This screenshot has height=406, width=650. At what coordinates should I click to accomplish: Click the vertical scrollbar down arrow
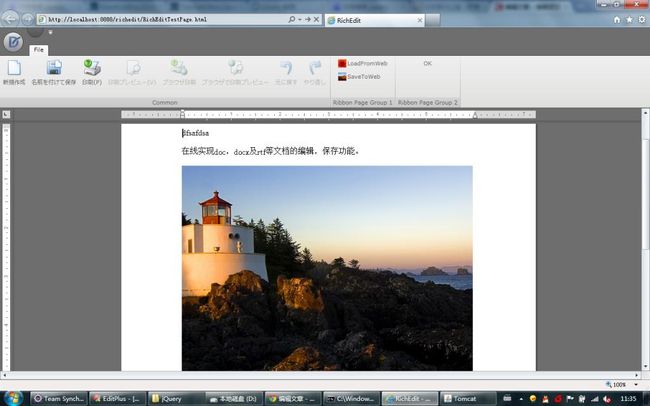point(645,366)
